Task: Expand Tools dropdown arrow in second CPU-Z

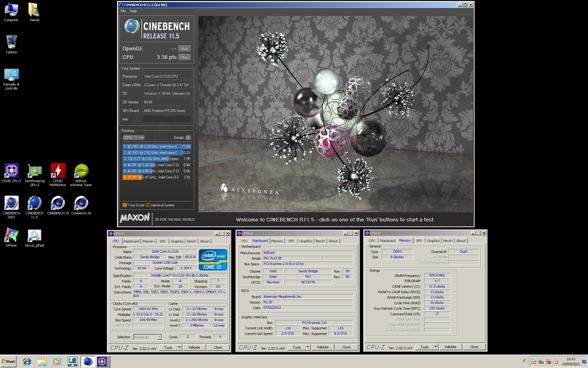Action: [x=308, y=347]
